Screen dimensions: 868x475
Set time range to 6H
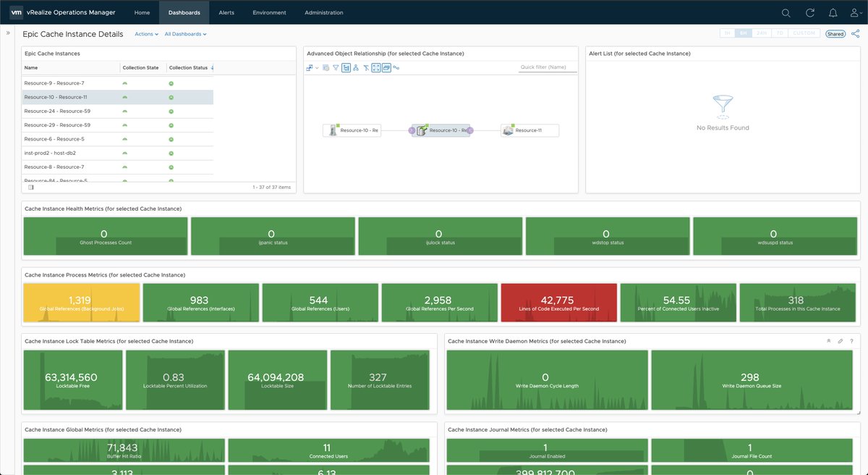coord(744,33)
